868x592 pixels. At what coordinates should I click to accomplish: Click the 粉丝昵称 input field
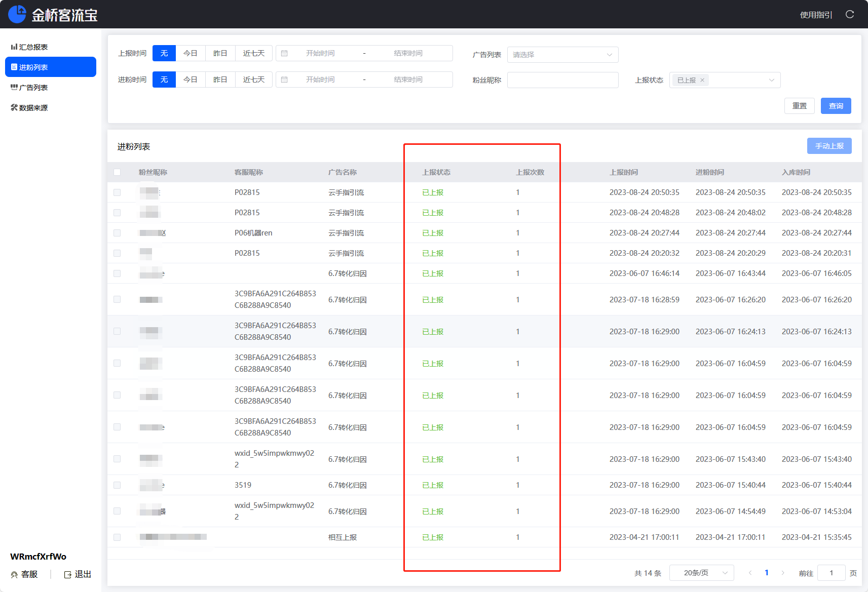pyautogui.click(x=562, y=80)
